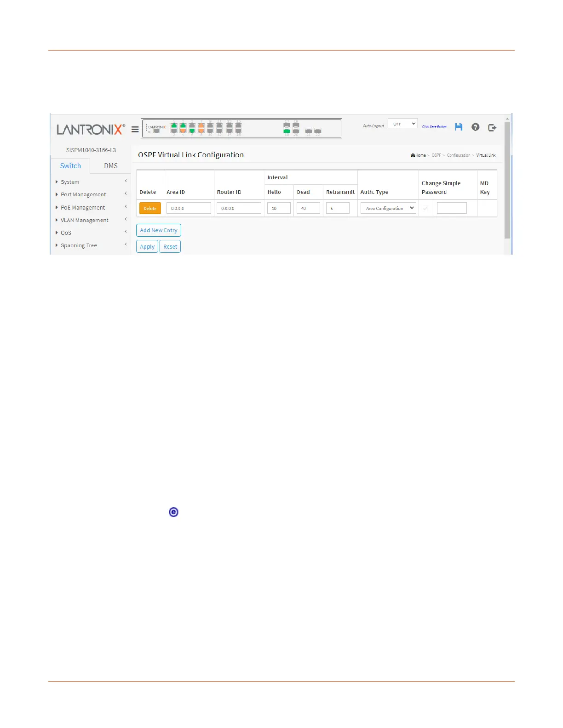Click the save configuration floppy icon
This screenshot has width=563, height=728.
[x=459, y=127]
